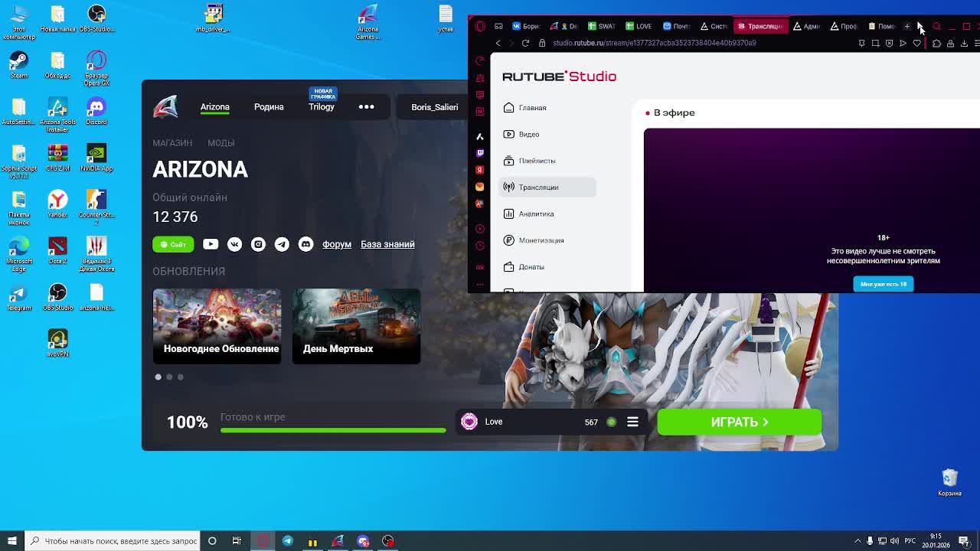This screenshot has width=980, height=551.
Task: Reload the RUTUBE Studio page
Action: pos(525,43)
